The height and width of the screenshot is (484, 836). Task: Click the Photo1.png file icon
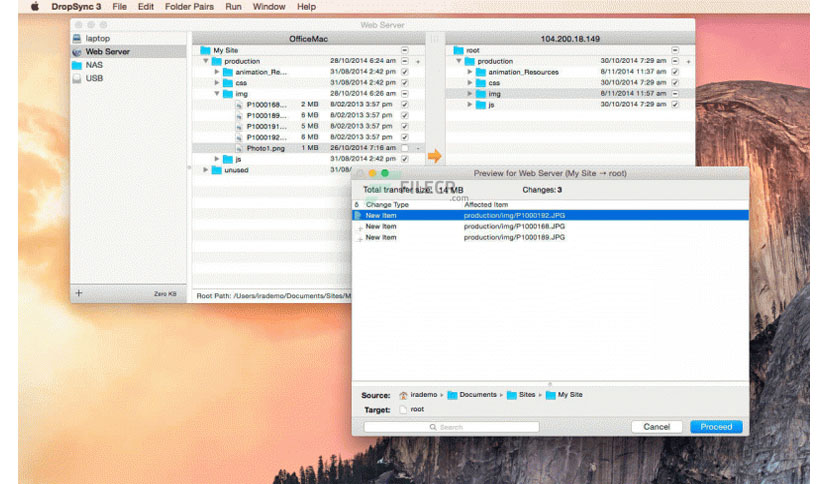click(239, 149)
